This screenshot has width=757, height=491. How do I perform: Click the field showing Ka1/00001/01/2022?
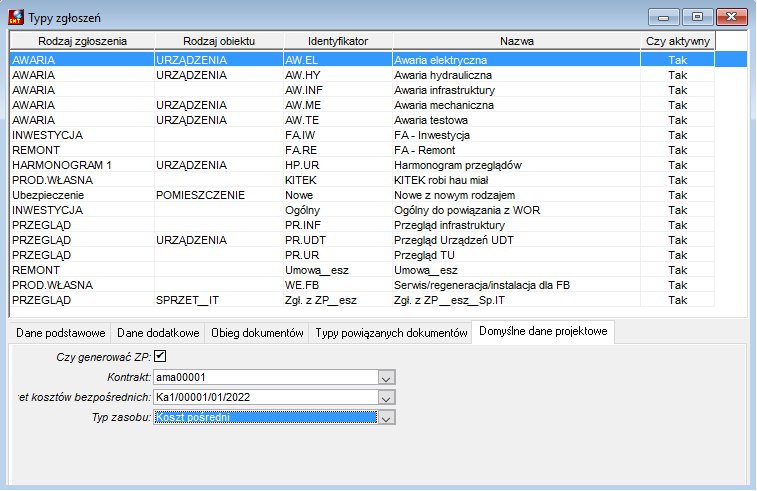[266, 398]
